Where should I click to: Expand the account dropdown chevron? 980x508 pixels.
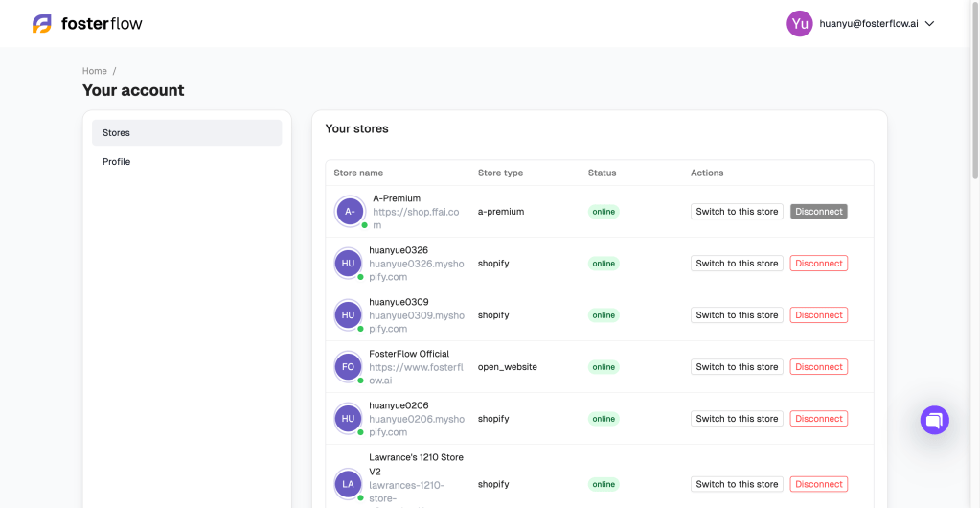click(929, 24)
